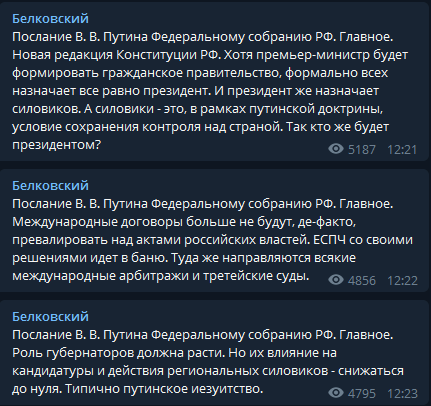Viewport: 431px width, 406px height.
Task: Select the post about Роль губернаторов
Action: [x=214, y=353]
